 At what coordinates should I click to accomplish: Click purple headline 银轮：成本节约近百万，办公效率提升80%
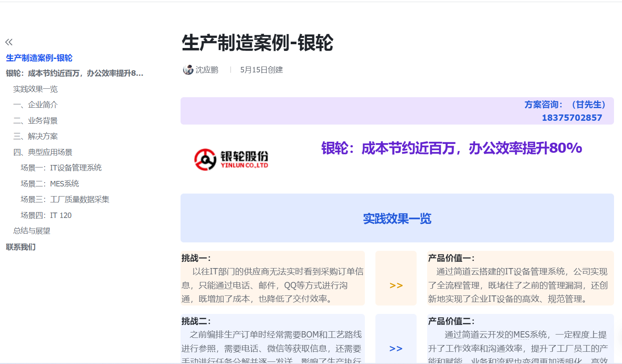[x=452, y=148]
